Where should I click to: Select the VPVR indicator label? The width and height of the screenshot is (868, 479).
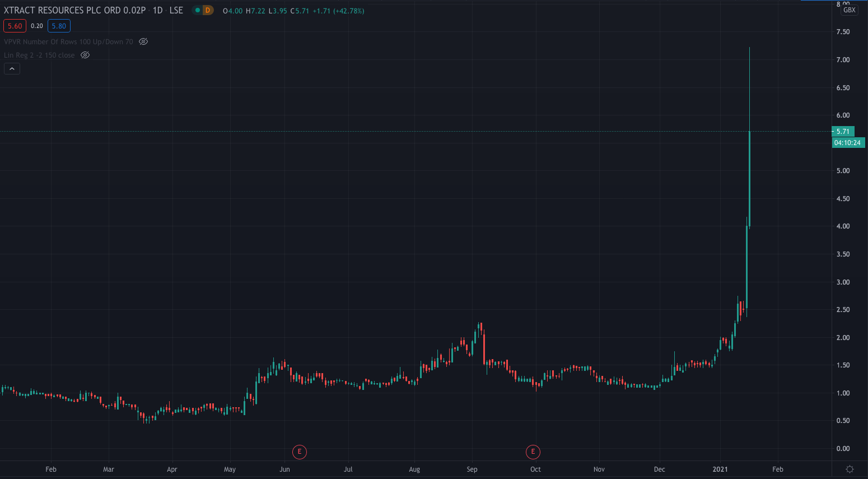point(68,41)
